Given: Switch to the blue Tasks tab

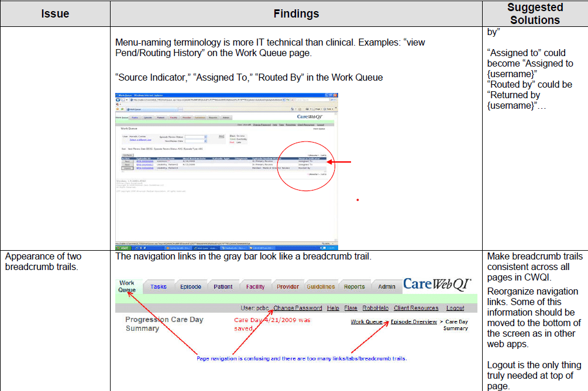Looking at the screenshot, I should click(159, 287).
